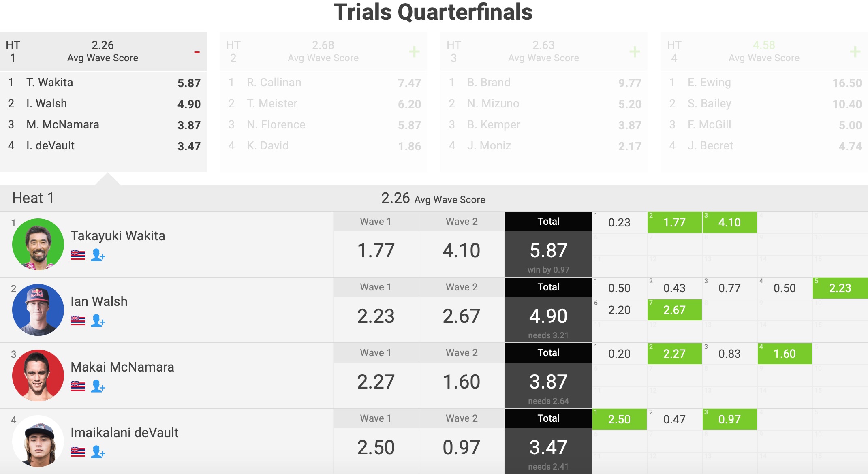
Task: Click Imaikalani deVault's profile photo
Action: pyautogui.click(x=38, y=441)
